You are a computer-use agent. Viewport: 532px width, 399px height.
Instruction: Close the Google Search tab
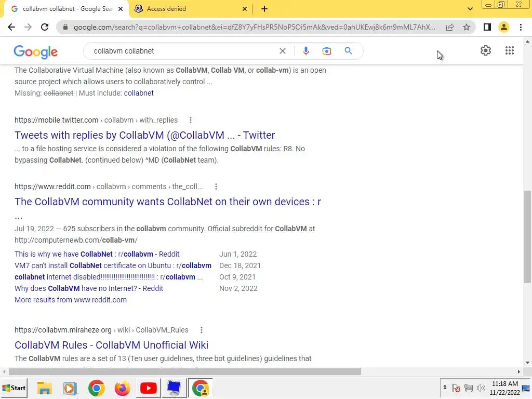[121, 9]
